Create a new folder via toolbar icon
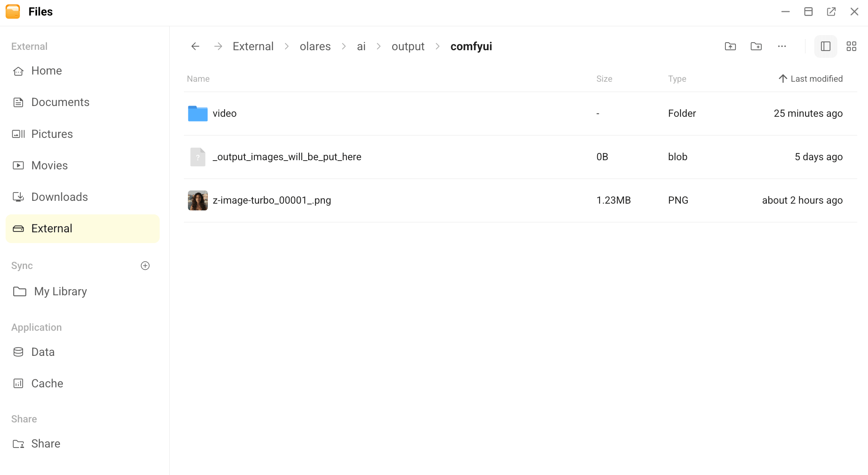This screenshot has width=868, height=475. 756,46
